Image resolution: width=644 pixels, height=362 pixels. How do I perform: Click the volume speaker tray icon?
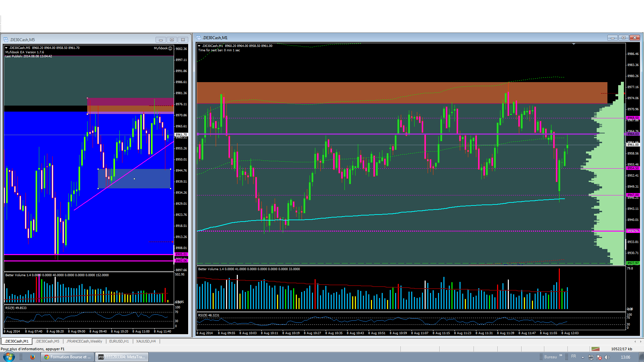point(607,357)
